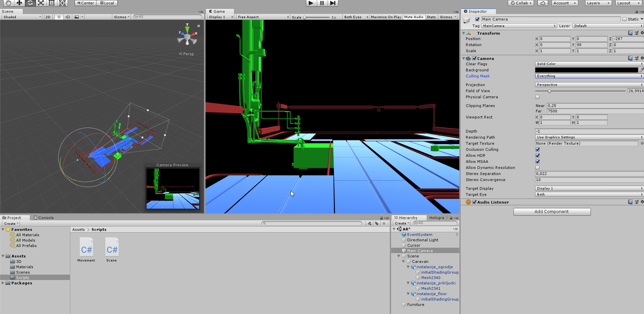Switch to Console tab
Screen dimensions: 644x314
[x=43, y=218]
